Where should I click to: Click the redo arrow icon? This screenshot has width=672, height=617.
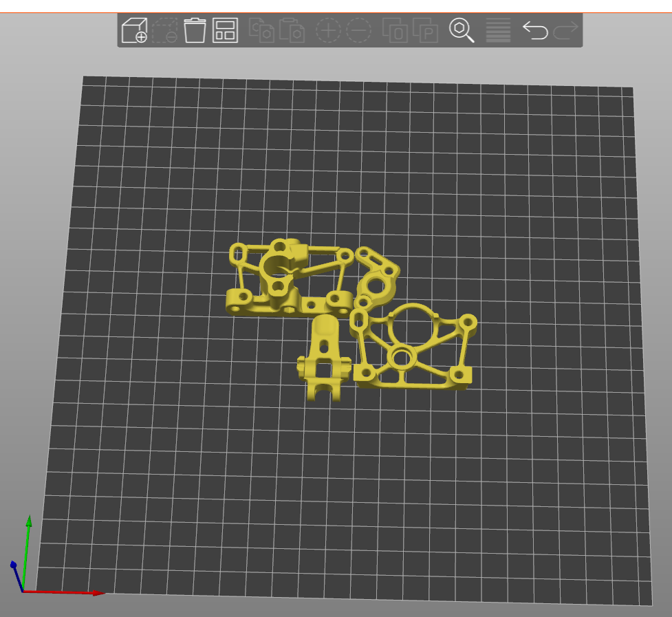tap(565, 31)
